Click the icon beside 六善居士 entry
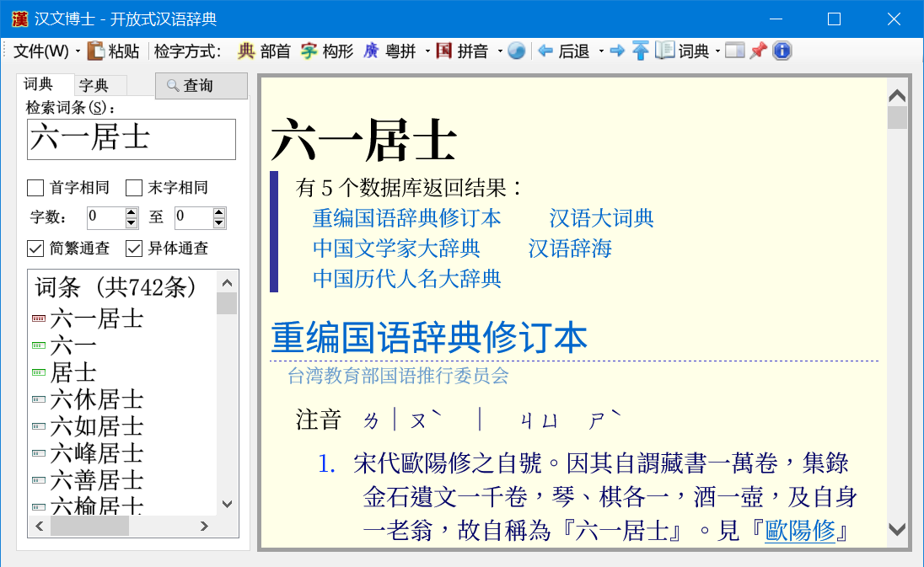 click(x=39, y=480)
